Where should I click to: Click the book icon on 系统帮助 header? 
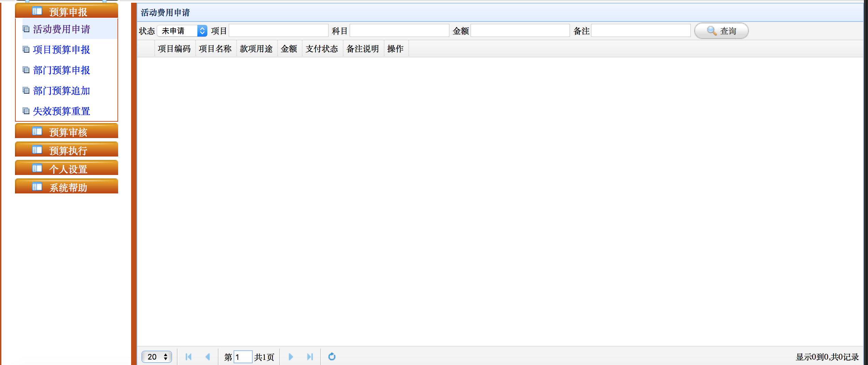click(37, 187)
